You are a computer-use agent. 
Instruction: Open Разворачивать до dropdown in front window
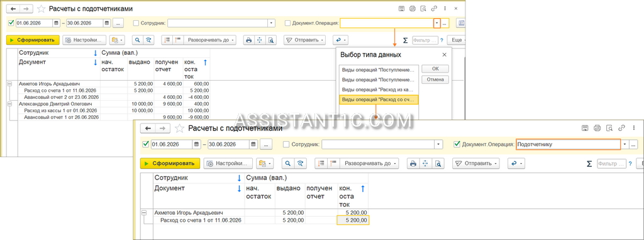click(370, 163)
